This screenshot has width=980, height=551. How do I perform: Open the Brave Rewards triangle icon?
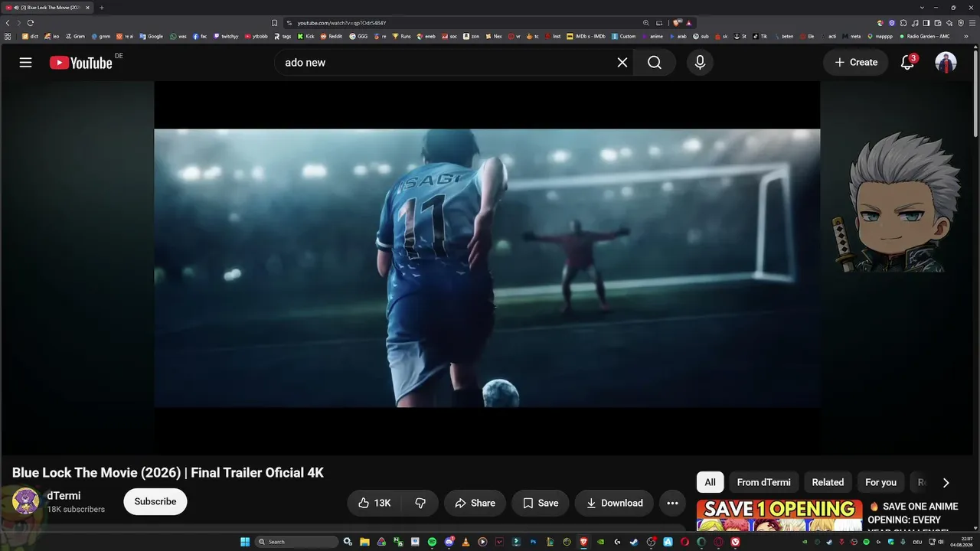689,23
